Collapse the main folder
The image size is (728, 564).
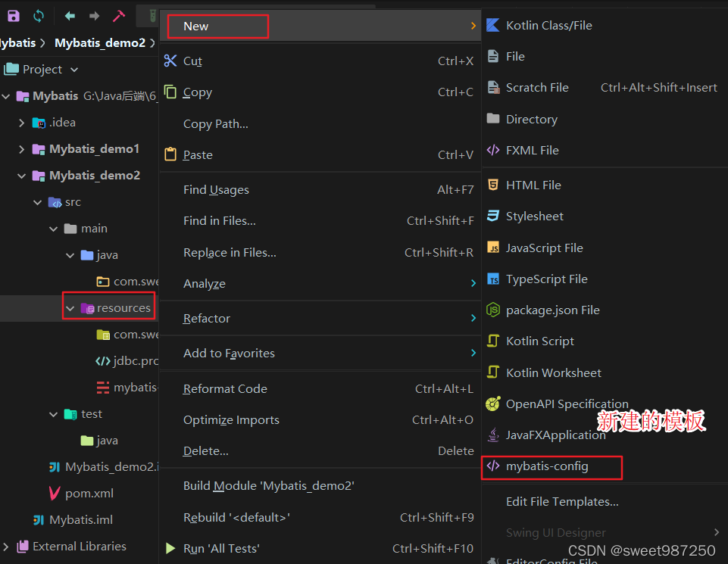54,229
